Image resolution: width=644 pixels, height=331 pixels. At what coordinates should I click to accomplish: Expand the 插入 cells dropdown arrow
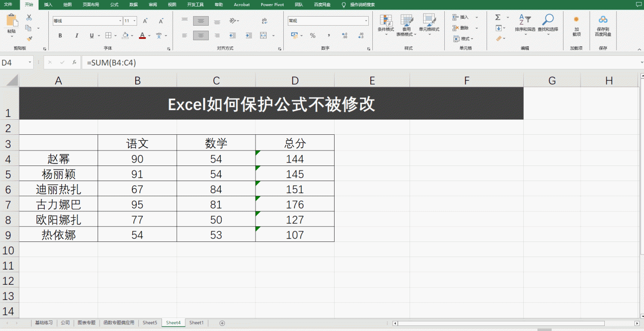(x=477, y=17)
